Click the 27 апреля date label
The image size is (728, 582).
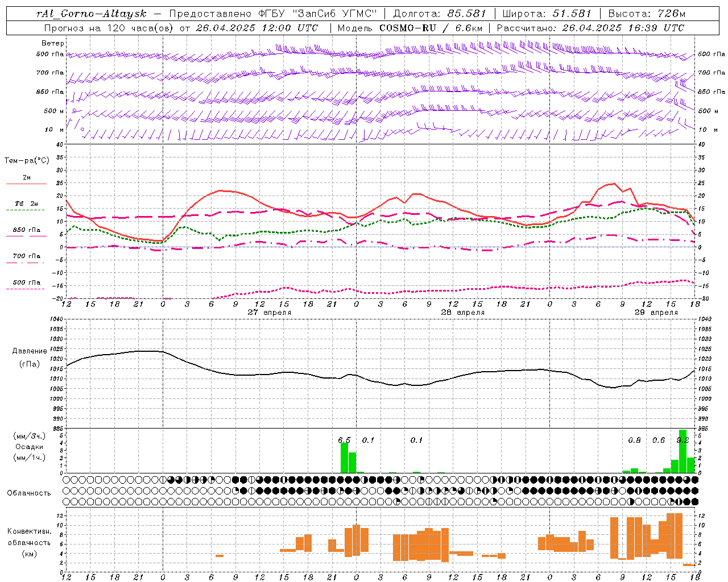270,313
